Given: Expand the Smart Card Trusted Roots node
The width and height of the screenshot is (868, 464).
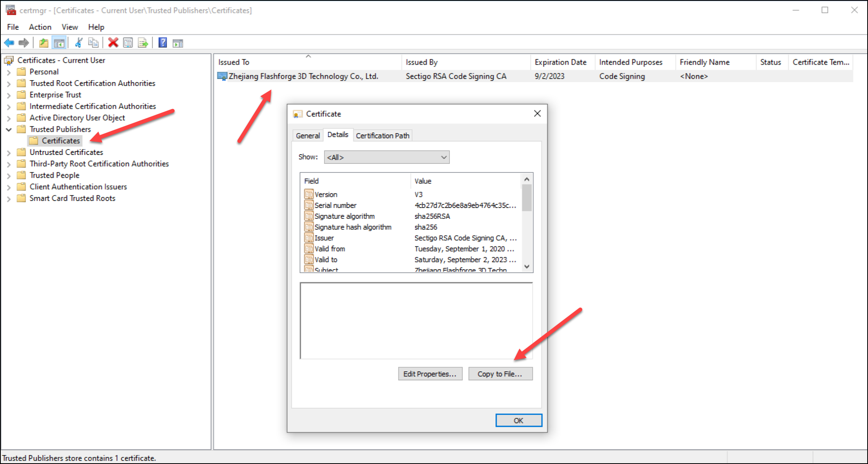Looking at the screenshot, I should (9, 199).
